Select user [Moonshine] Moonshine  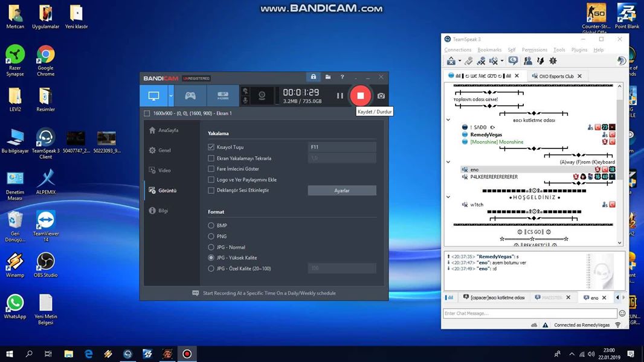pos(497,142)
